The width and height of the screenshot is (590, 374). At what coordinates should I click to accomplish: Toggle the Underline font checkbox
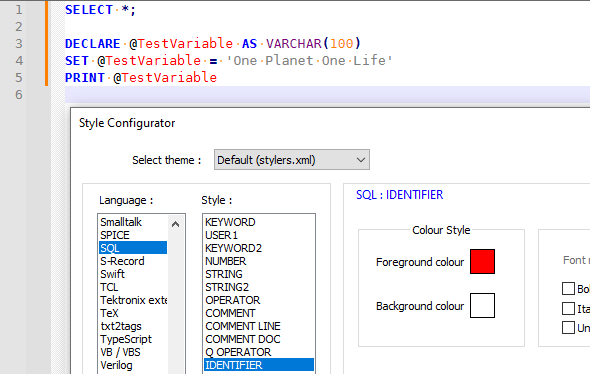tap(568, 328)
